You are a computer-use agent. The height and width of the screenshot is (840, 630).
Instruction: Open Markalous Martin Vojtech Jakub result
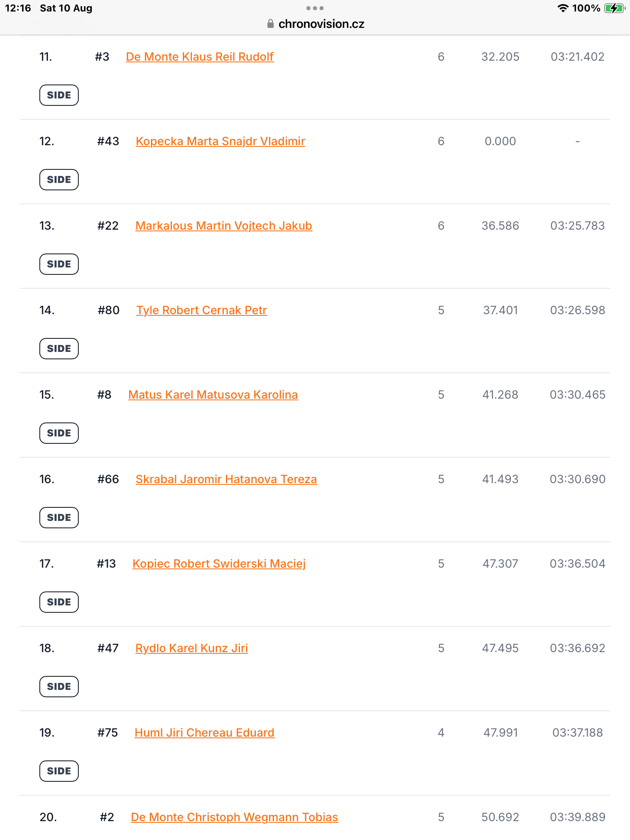(x=224, y=226)
